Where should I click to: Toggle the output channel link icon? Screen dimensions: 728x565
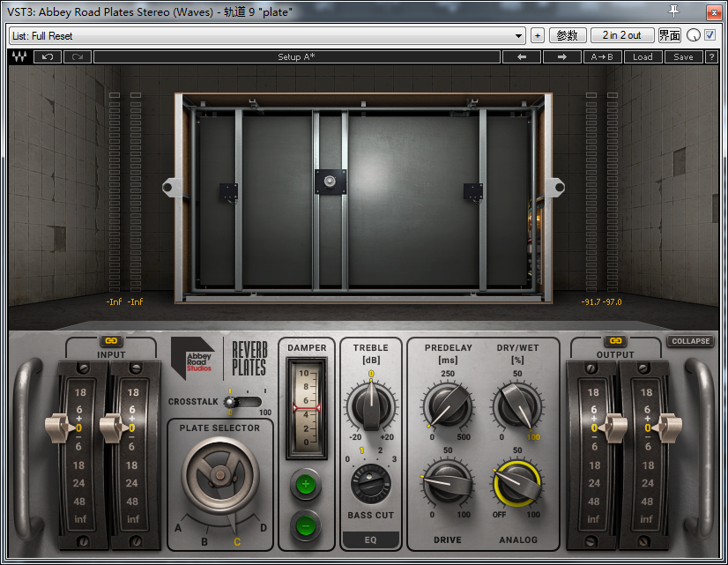tap(616, 341)
